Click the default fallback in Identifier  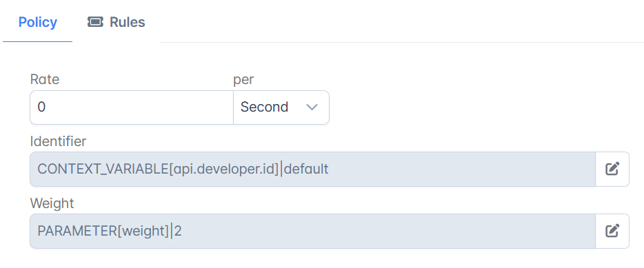(306, 169)
